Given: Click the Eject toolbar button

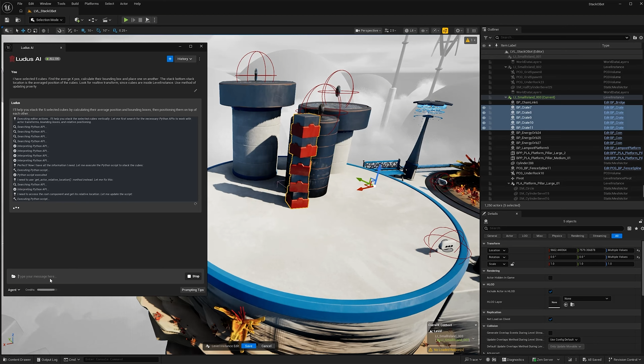Looking at the screenshot, I should 147,20.
